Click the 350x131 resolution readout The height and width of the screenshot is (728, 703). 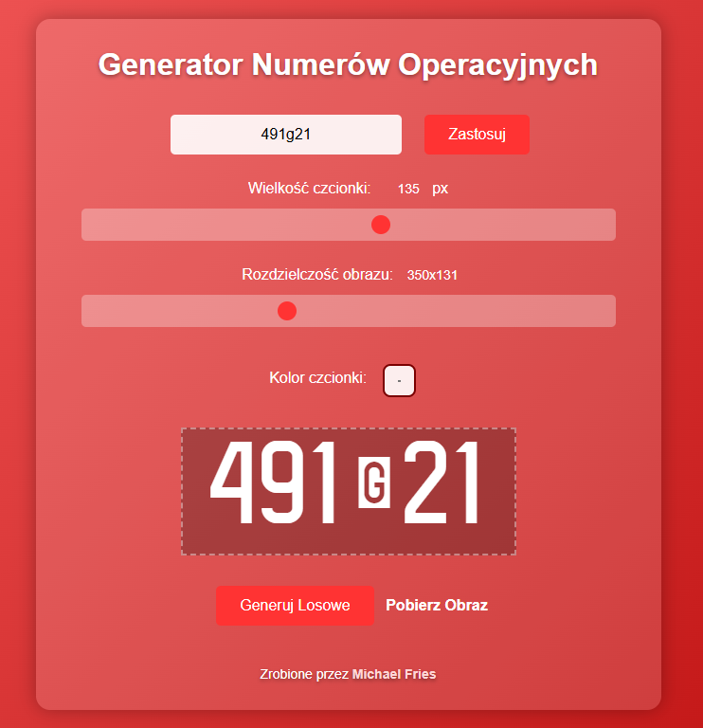432,275
